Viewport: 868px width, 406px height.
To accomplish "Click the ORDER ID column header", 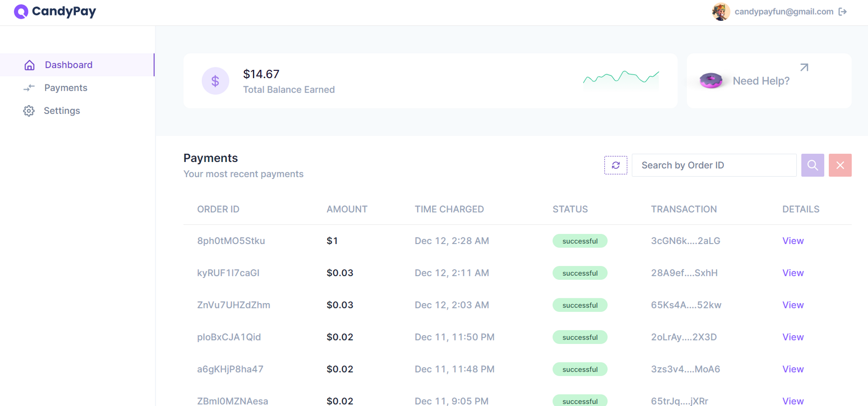I will (x=218, y=209).
